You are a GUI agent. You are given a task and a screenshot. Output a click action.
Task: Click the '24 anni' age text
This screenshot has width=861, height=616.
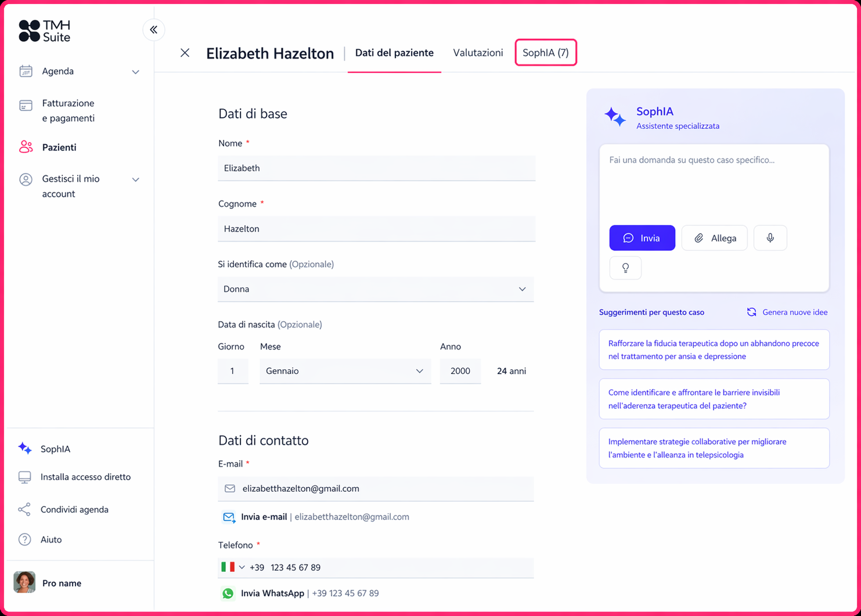pyautogui.click(x=511, y=371)
